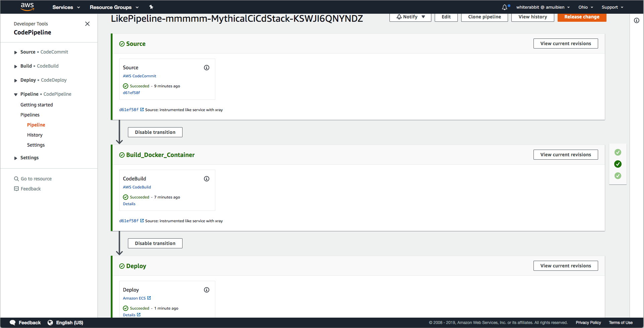
Task: Open the Support dropdown menu
Action: click(613, 7)
